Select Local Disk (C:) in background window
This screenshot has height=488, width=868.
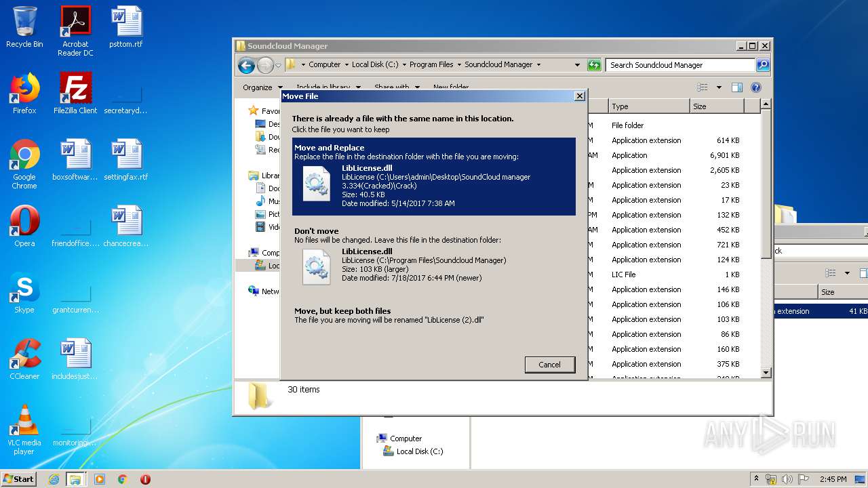[x=413, y=451]
